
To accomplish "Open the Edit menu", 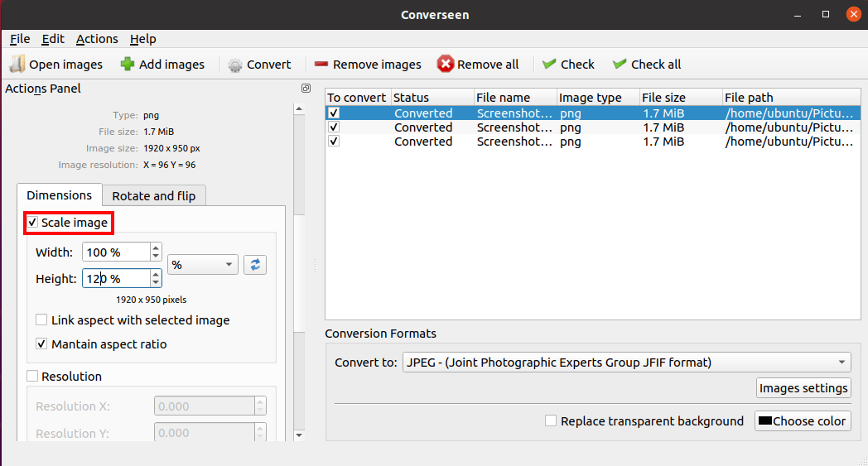I will click(x=53, y=39).
